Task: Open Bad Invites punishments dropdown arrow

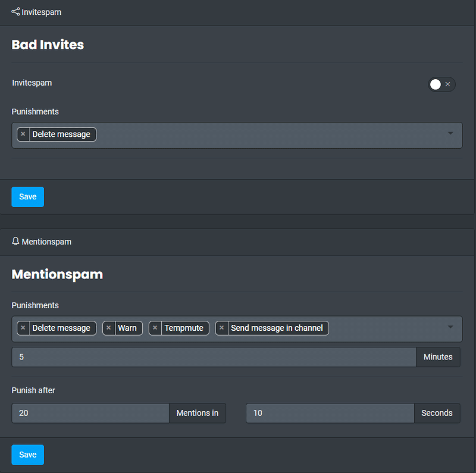Action: (450, 133)
